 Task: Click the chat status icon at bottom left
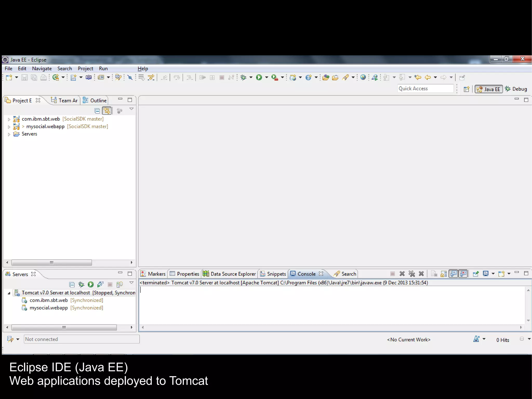point(10,339)
